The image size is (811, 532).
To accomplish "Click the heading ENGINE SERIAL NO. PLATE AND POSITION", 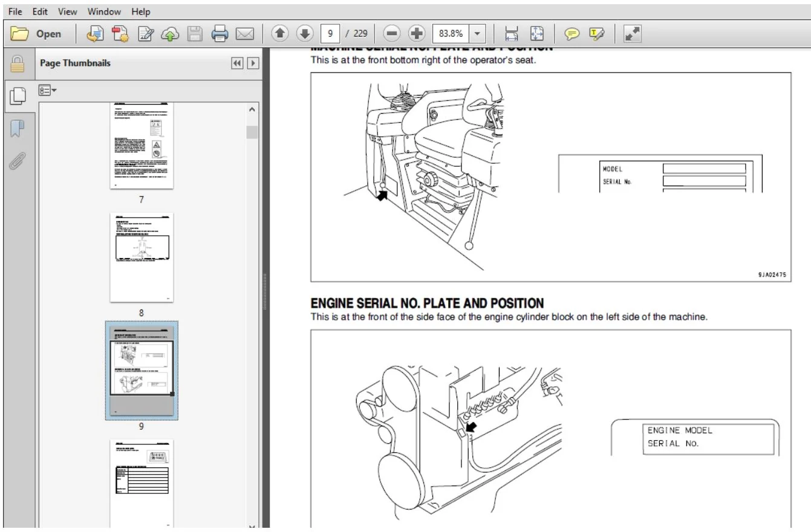I will click(427, 303).
